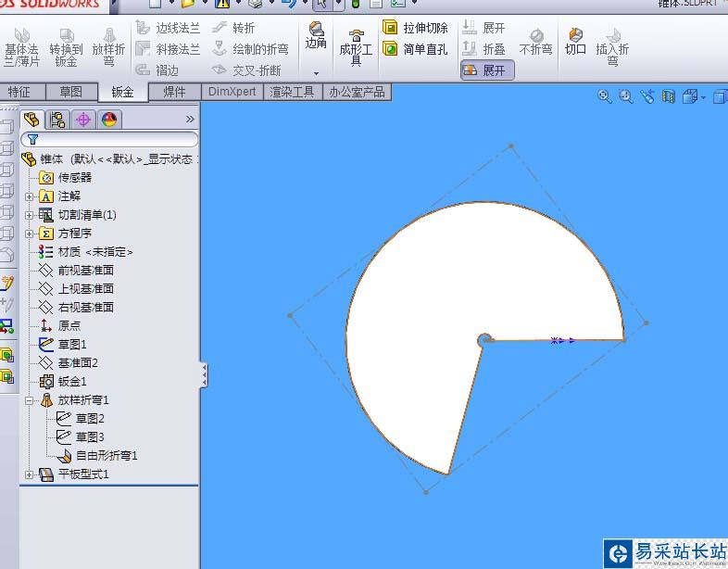Select 钣金1 sheet metal feature

pos(63,382)
